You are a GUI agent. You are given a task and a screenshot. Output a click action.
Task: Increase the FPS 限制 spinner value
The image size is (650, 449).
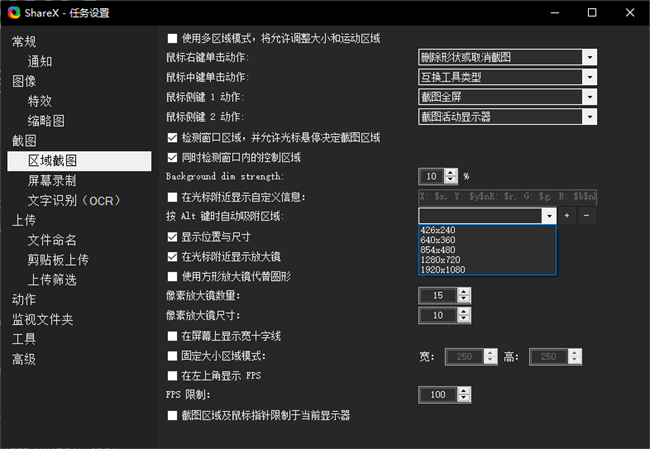coord(465,391)
